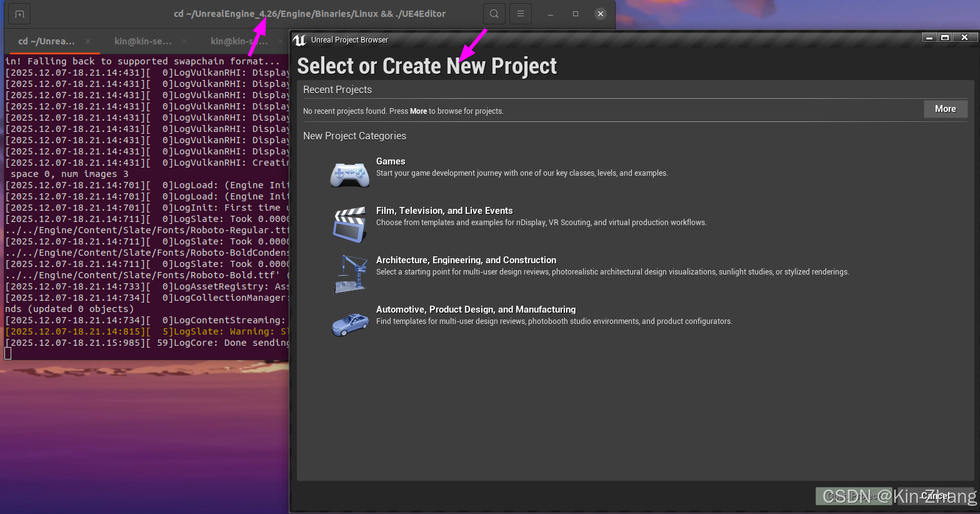Click the "Recent Projects" heading
The image size is (980, 514).
coord(337,89)
